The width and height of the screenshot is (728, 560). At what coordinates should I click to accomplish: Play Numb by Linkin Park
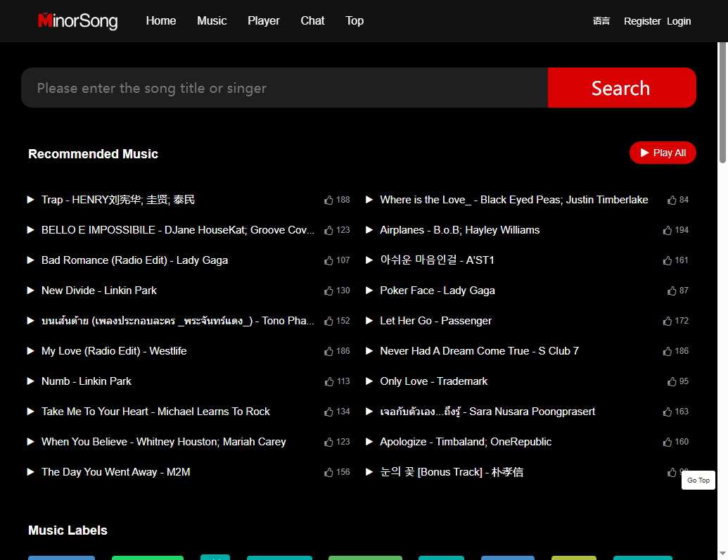pyautogui.click(x=31, y=381)
